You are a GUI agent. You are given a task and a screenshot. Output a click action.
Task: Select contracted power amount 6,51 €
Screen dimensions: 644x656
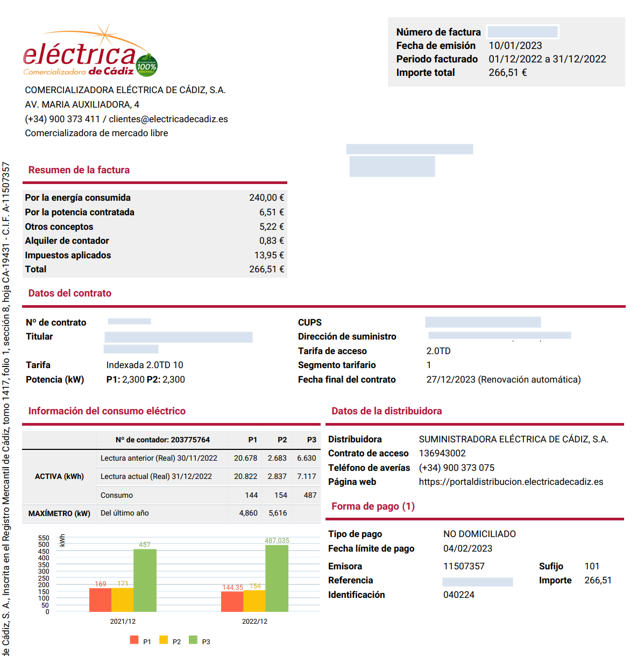click(x=272, y=212)
